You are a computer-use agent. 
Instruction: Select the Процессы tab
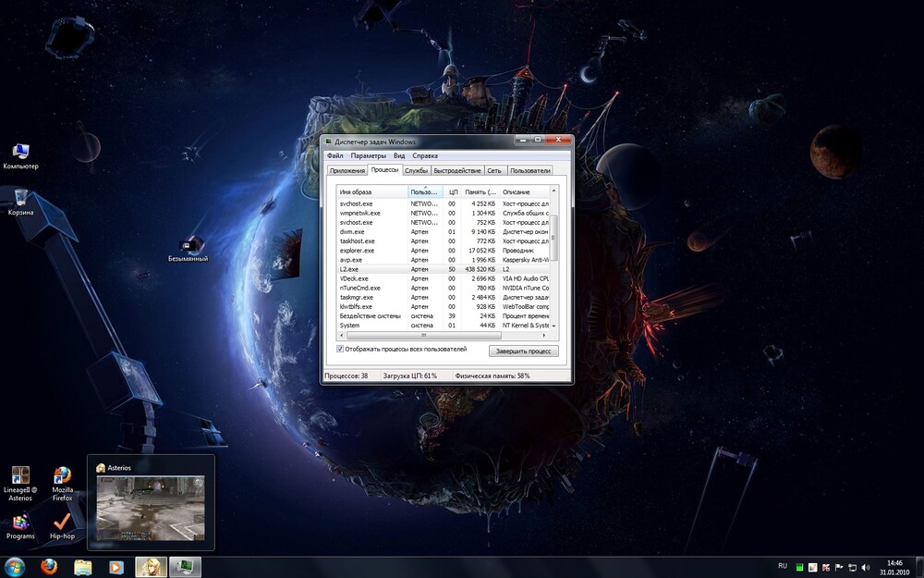[x=384, y=170]
